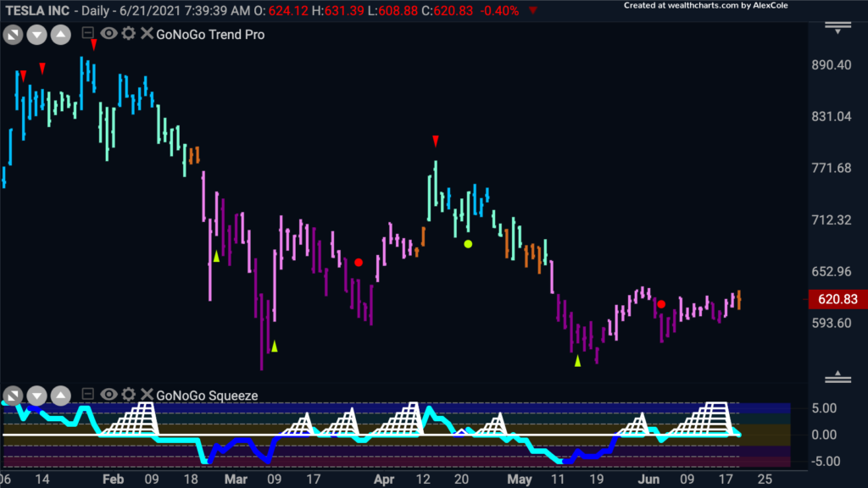
Task: Click the 652.96 price axis label
Action: pos(832,271)
